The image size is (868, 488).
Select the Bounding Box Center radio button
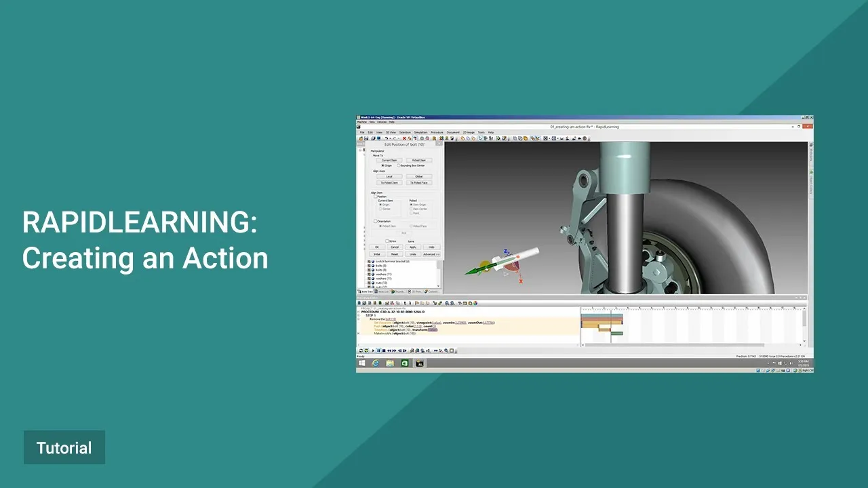point(399,165)
